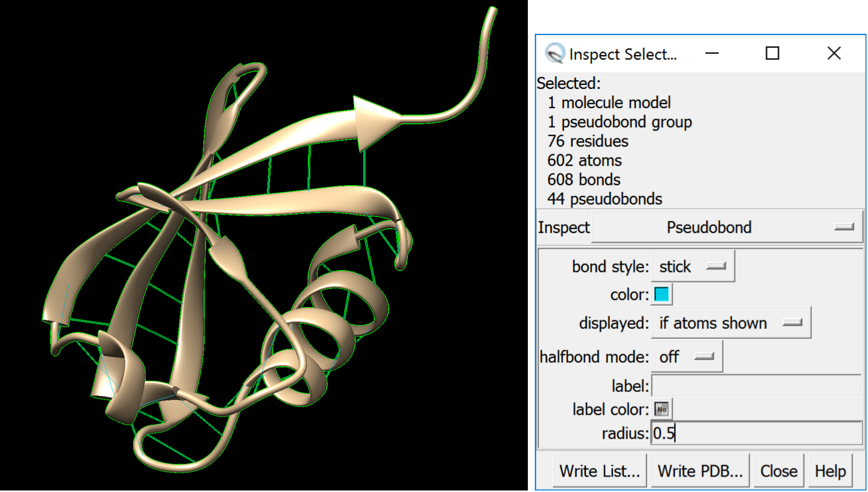
Task: Click into the radius field showing 0.5
Action: tap(756, 433)
